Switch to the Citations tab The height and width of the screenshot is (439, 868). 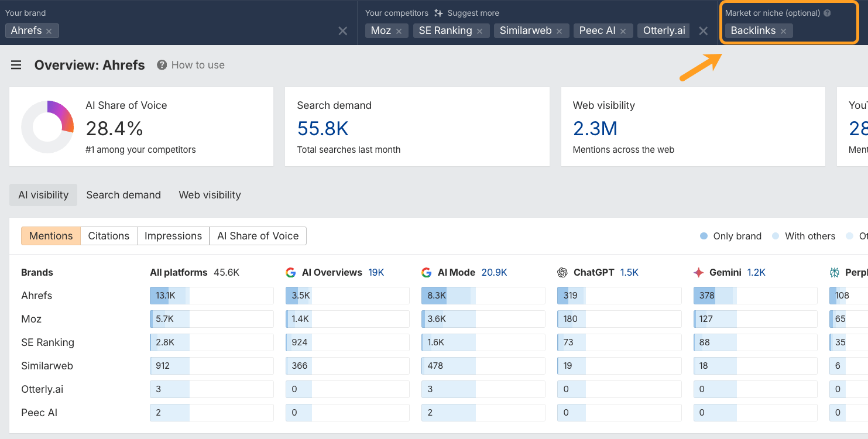pos(108,236)
